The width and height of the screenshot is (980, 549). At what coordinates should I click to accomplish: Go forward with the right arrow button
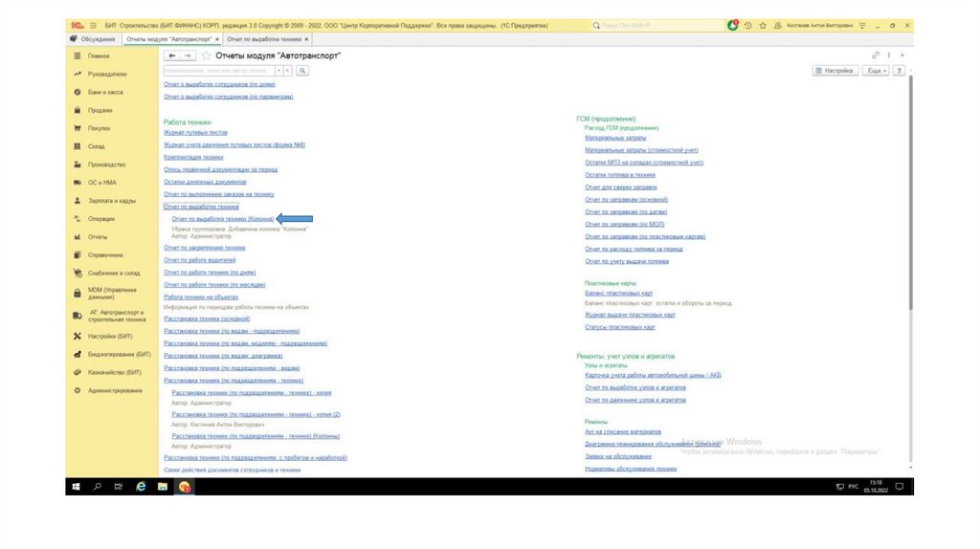(188, 55)
